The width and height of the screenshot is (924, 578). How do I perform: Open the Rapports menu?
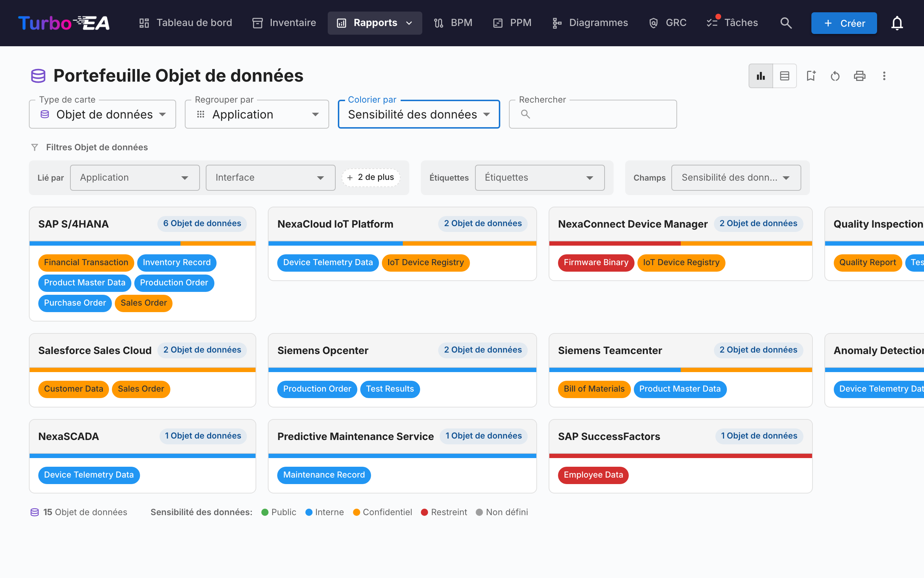click(375, 23)
